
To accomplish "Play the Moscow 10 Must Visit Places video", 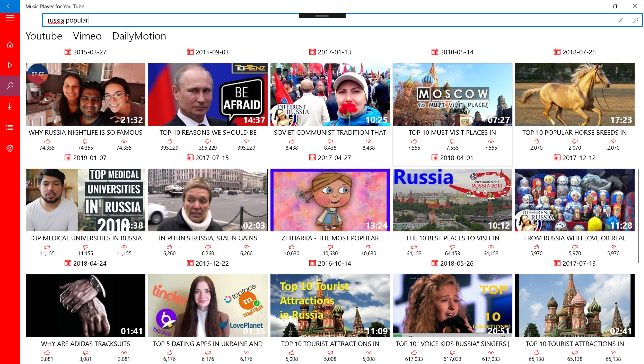I will (x=452, y=94).
